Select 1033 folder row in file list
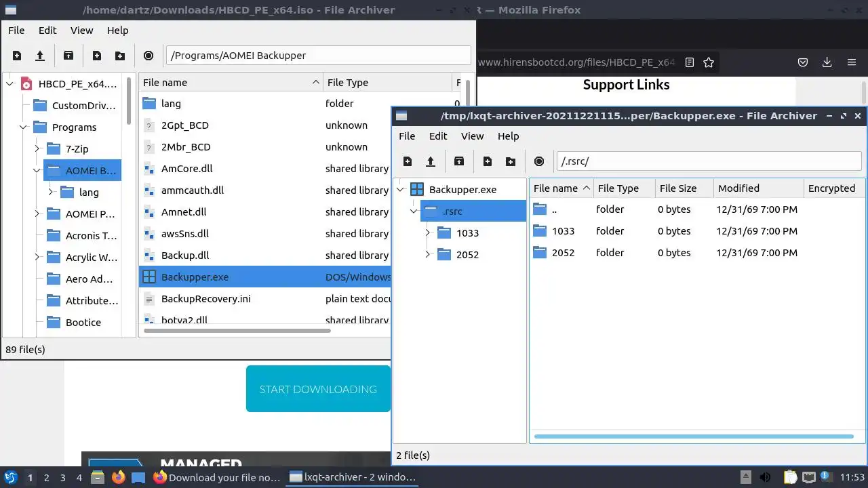This screenshot has width=868, height=488. pyautogui.click(x=696, y=231)
